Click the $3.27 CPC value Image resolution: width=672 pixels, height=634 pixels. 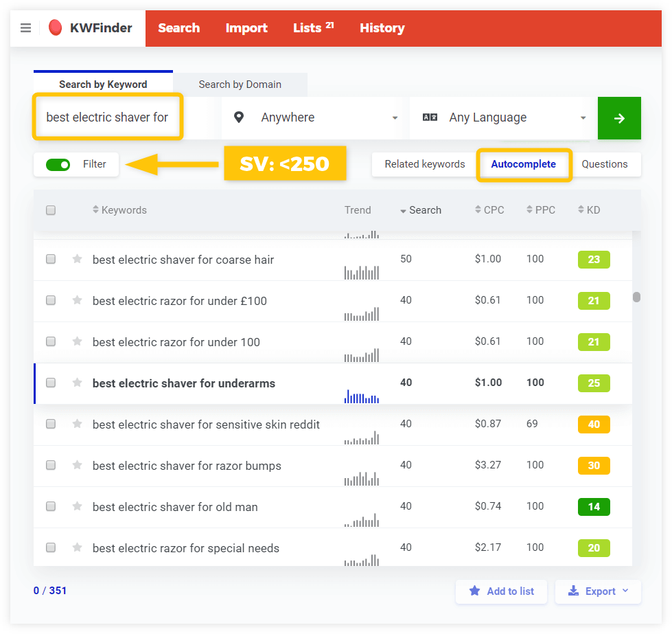[x=488, y=465]
